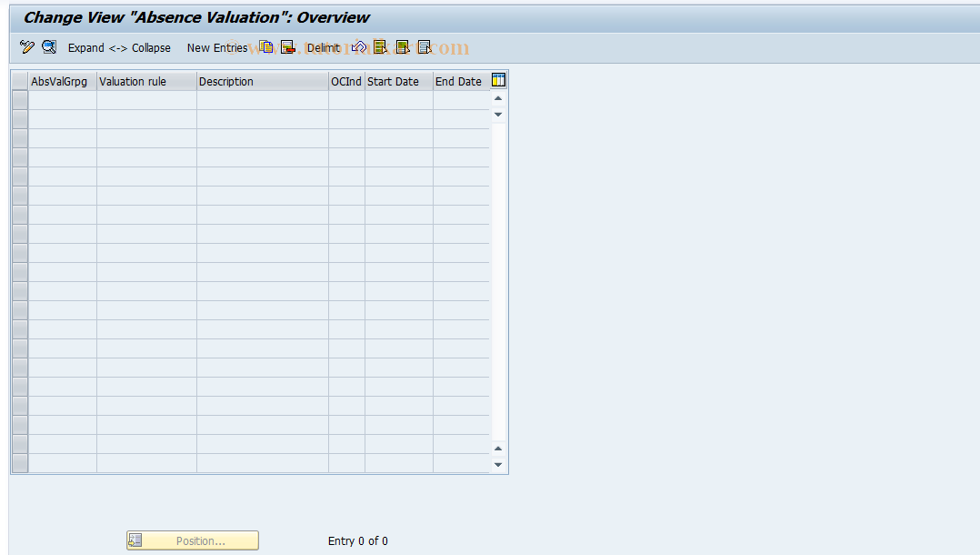Click the Copy As icon
980x555 pixels.
266,47
